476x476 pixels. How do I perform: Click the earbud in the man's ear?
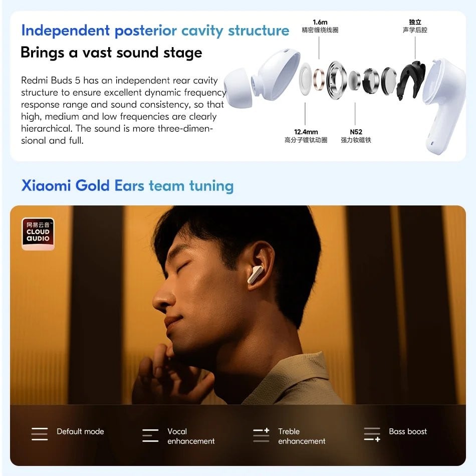(255, 275)
